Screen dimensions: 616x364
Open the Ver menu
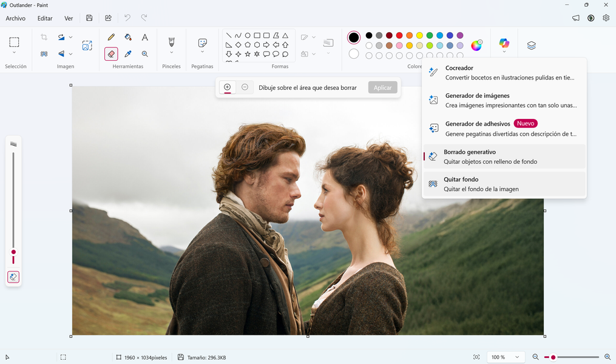tap(69, 18)
